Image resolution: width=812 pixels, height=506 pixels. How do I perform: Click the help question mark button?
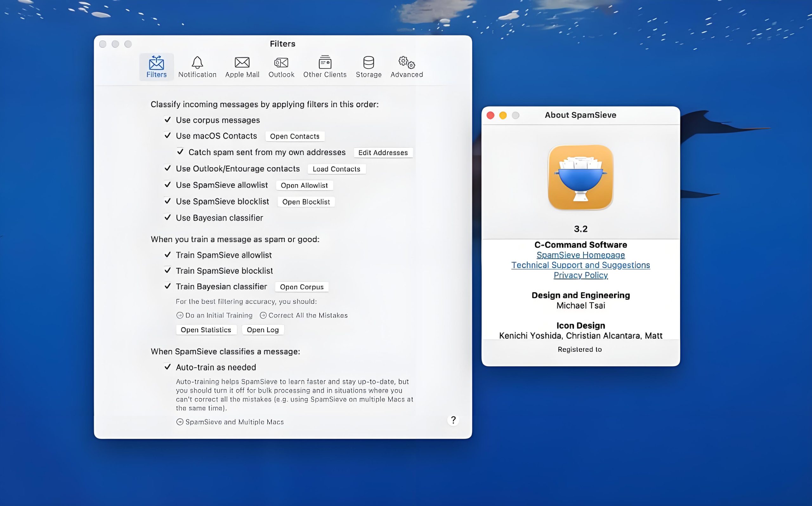(453, 420)
